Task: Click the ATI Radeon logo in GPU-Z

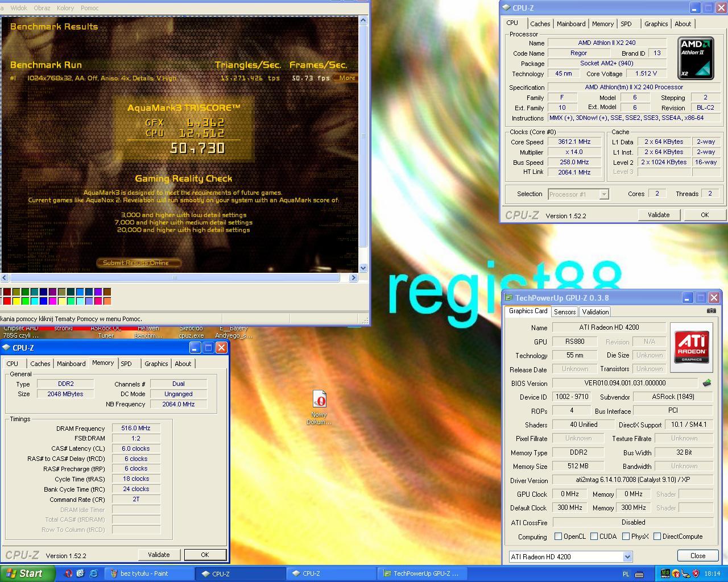Action: click(692, 347)
